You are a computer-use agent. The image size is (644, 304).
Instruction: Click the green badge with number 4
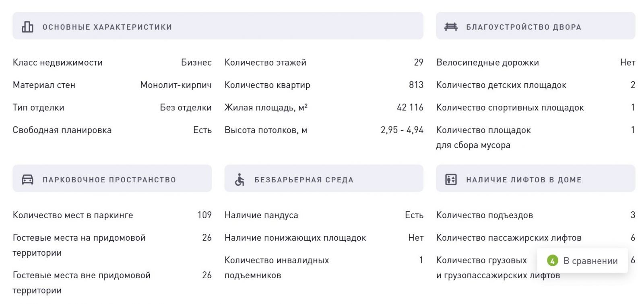click(x=552, y=261)
